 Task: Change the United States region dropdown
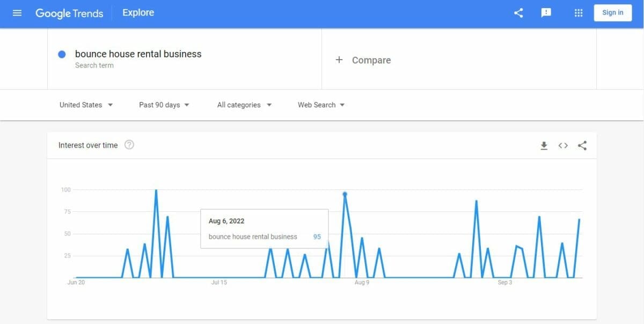(x=86, y=105)
